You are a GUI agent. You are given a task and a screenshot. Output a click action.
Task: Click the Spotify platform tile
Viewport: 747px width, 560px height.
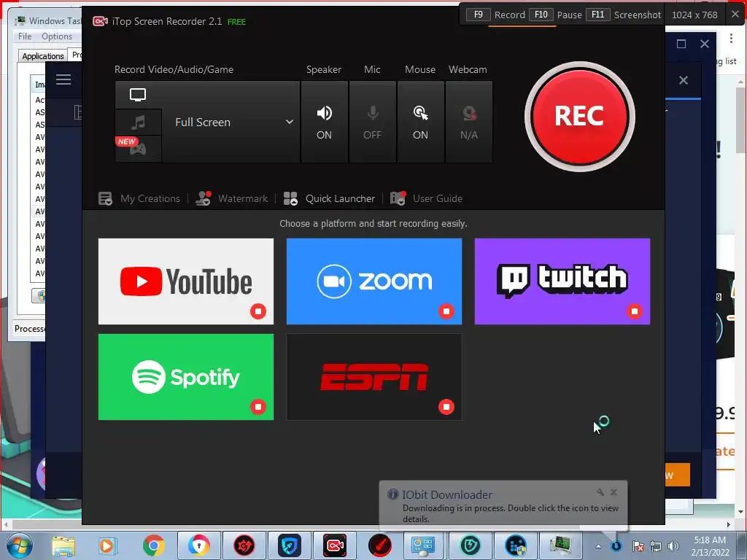click(186, 377)
